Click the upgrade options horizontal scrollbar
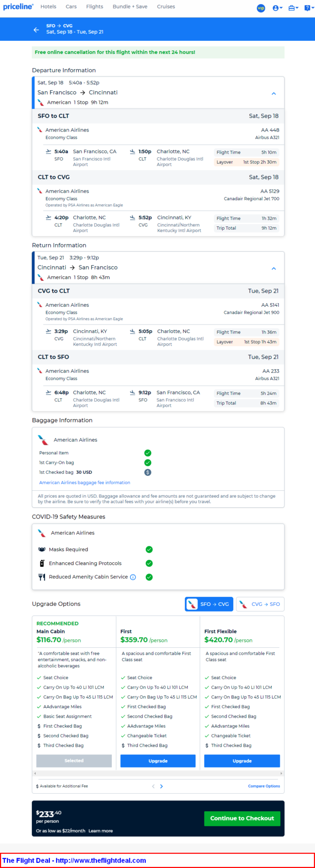The height and width of the screenshot is (868, 315). click(x=158, y=773)
